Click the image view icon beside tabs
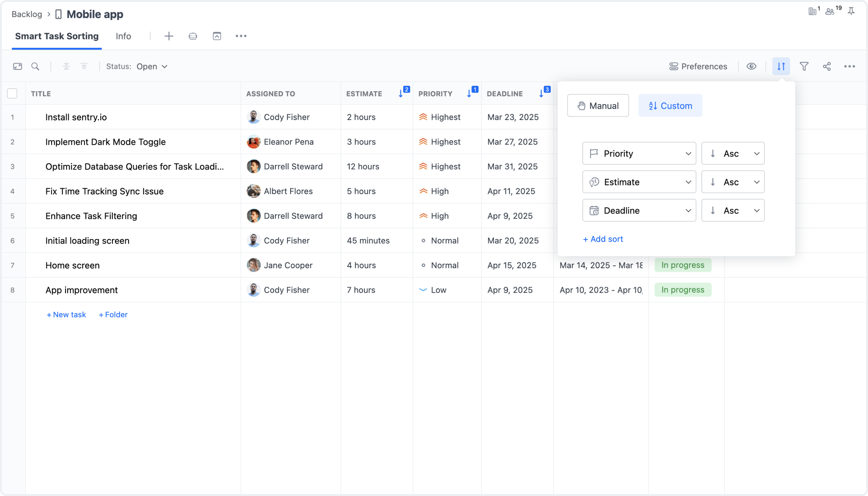868x496 pixels. tap(217, 36)
